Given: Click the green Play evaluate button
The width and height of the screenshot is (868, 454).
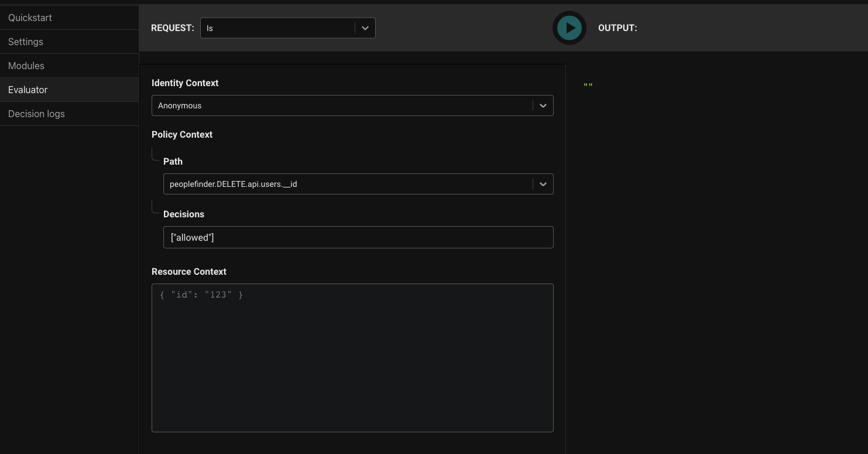Looking at the screenshot, I should coord(569,28).
